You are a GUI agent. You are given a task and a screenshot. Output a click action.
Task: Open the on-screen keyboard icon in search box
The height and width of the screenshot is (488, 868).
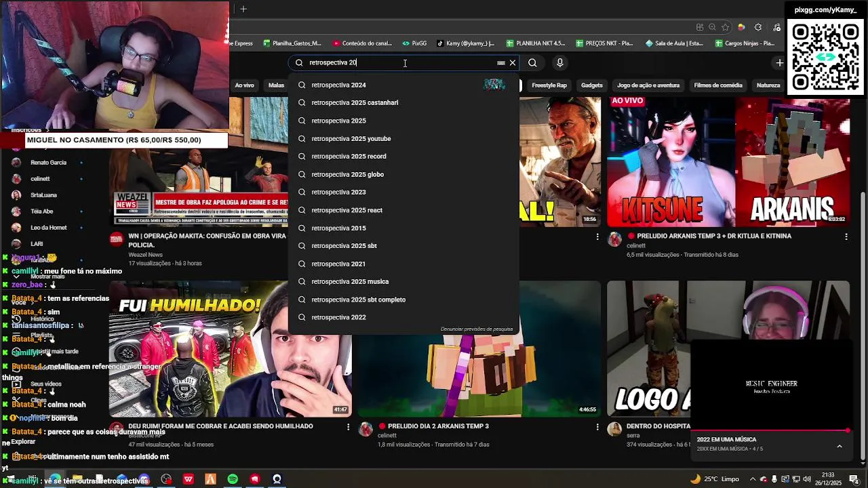500,62
